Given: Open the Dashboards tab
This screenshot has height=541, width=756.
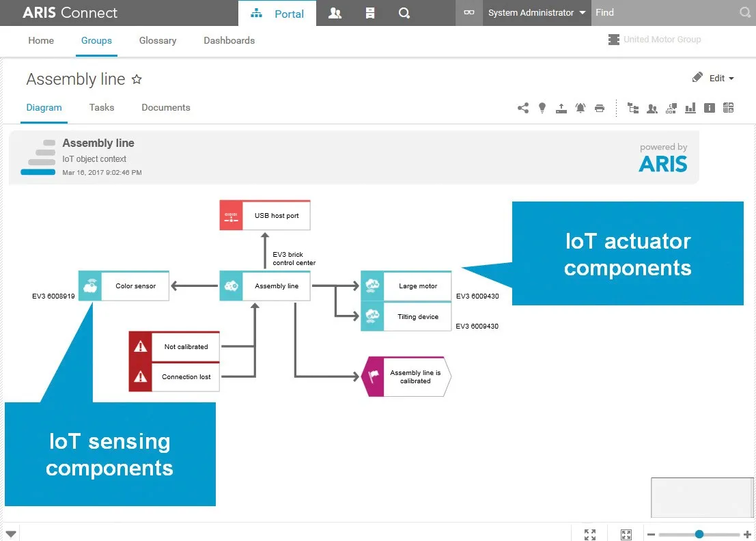Looking at the screenshot, I should tap(229, 40).
